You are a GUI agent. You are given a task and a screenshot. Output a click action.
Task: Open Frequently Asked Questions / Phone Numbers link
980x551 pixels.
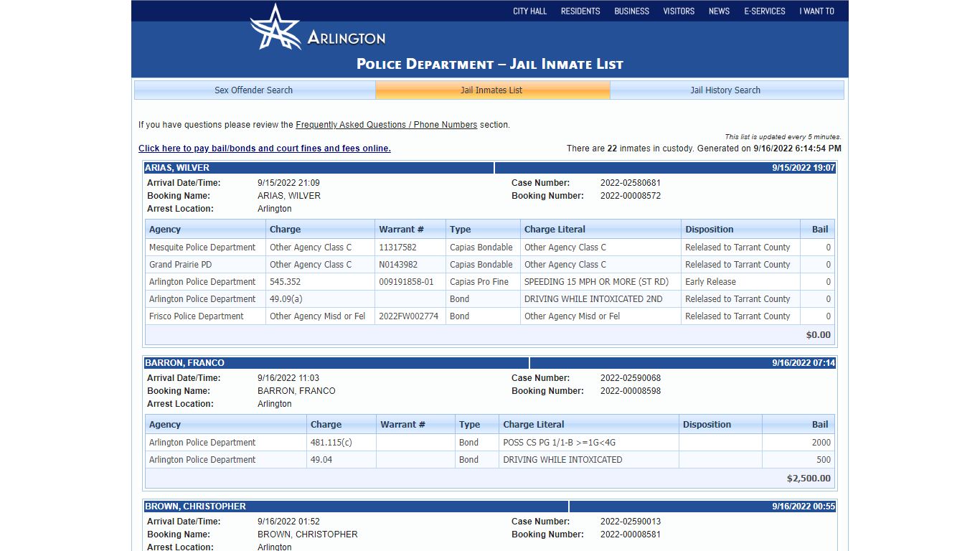(386, 125)
